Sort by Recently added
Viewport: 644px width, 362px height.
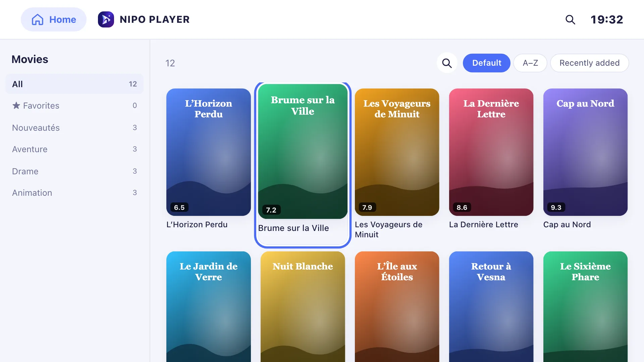coord(589,63)
